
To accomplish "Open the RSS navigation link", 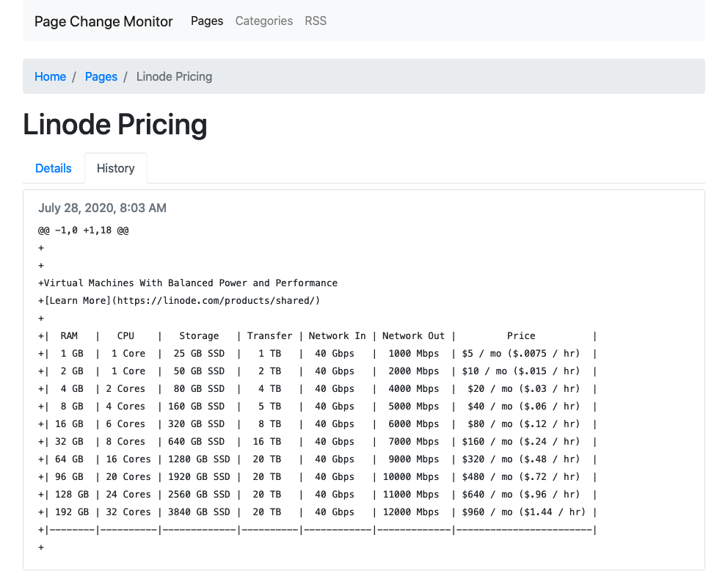I will tap(316, 21).
